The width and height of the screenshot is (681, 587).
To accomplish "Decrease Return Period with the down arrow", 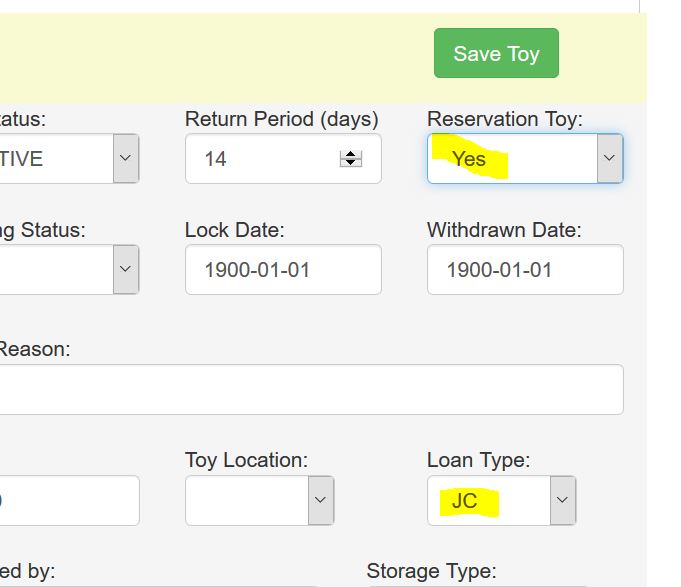I will [351, 163].
